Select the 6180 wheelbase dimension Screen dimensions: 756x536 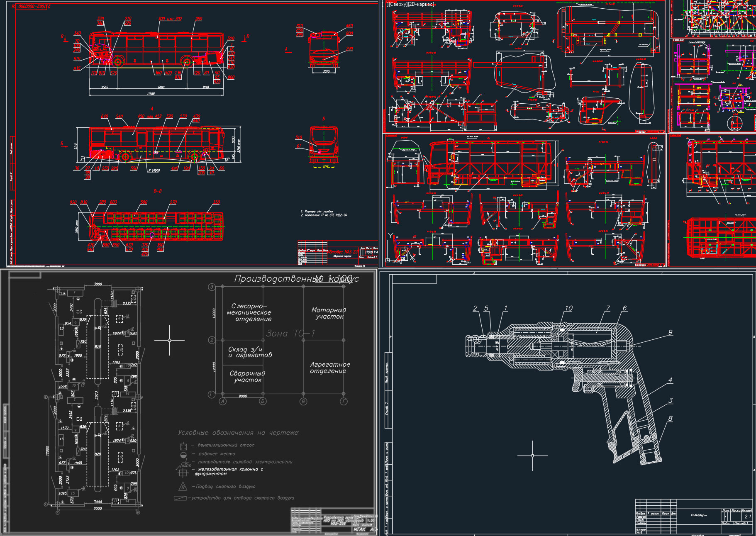pyautogui.click(x=161, y=87)
